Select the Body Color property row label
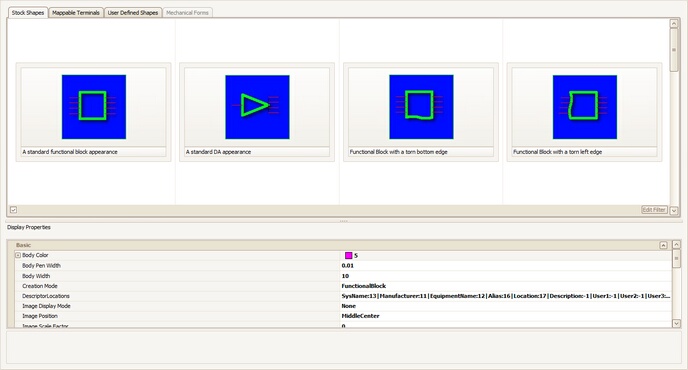The height and width of the screenshot is (370, 688). [x=35, y=255]
